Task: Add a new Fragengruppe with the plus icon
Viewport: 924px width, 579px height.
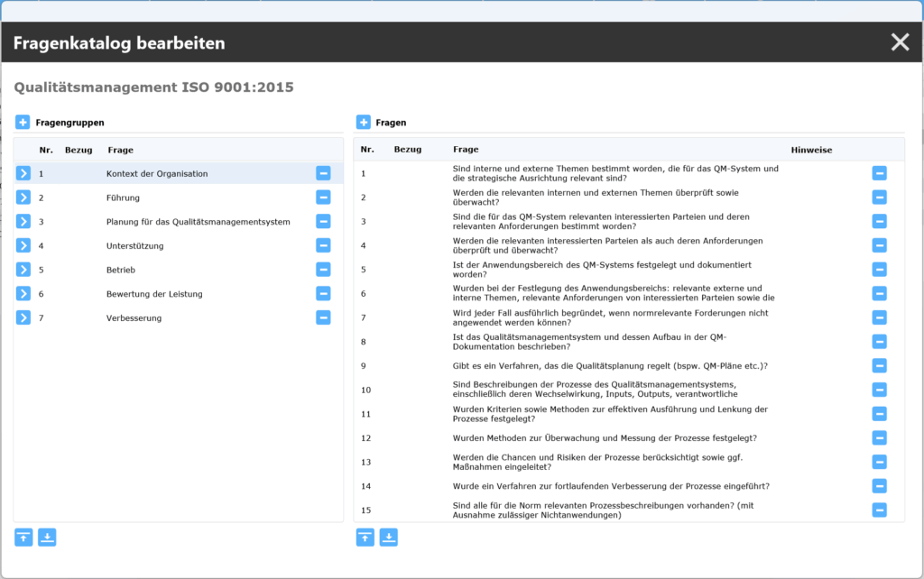Action: tap(23, 122)
